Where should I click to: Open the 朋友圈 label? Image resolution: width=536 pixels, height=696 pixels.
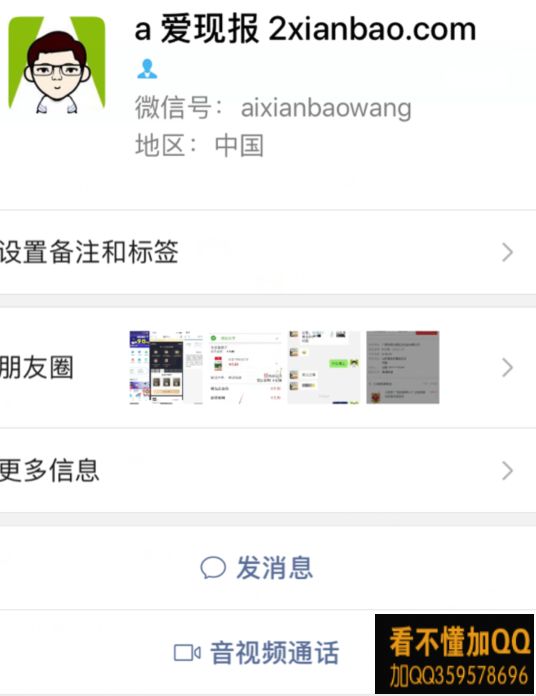coord(36,368)
